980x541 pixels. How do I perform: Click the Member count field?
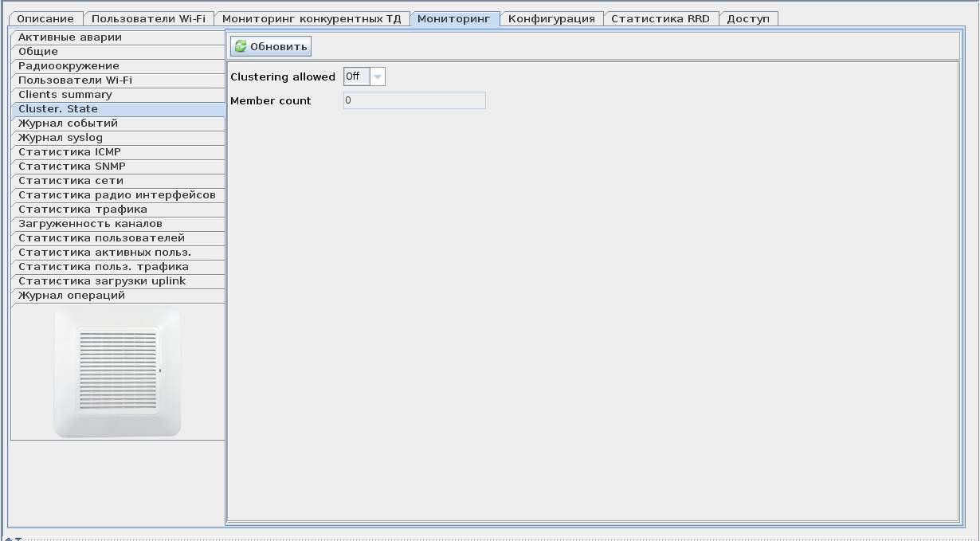(414, 100)
